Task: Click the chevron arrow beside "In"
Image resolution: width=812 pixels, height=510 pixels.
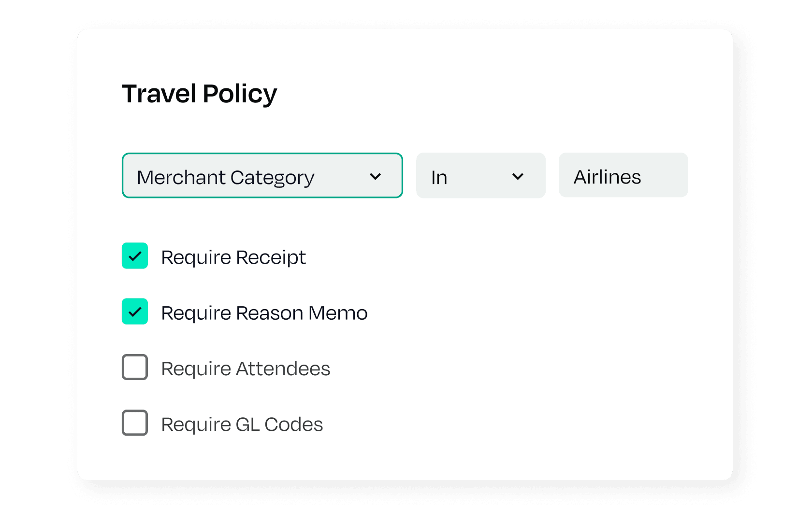Action: click(x=518, y=177)
